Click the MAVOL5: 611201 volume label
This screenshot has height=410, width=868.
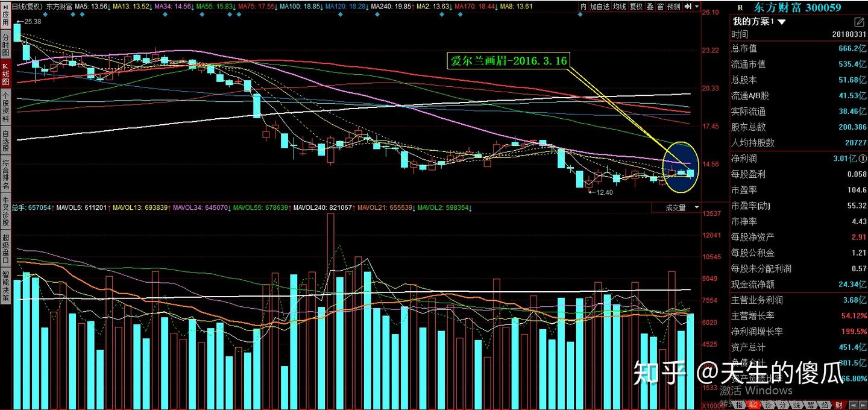(84, 207)
